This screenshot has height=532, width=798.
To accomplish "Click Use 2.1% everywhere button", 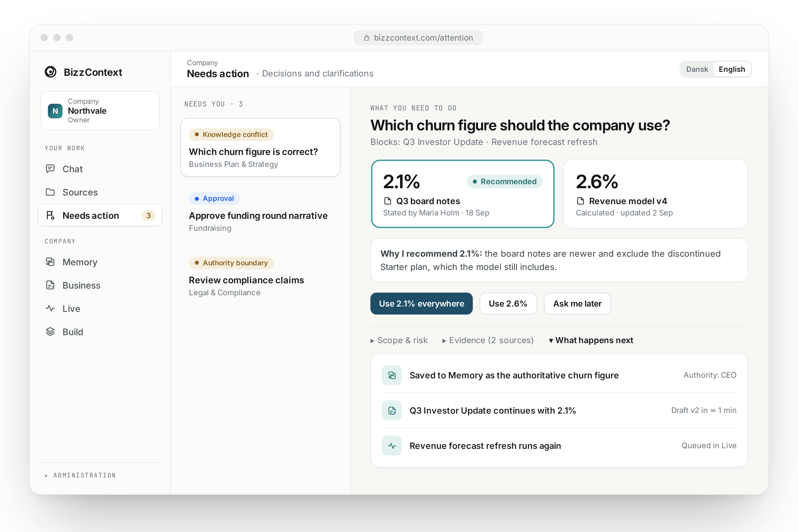I will [421, 303].
